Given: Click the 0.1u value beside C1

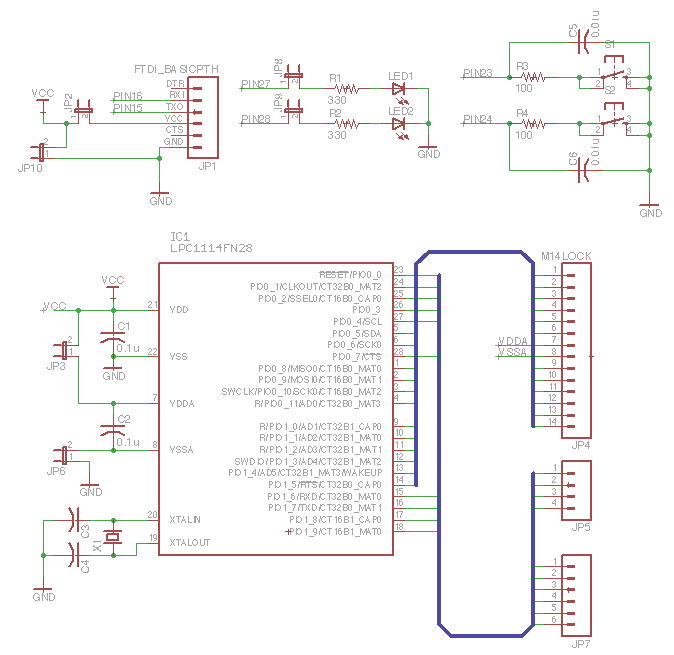Looking at the screenshot, I should [x=128, y=349].
